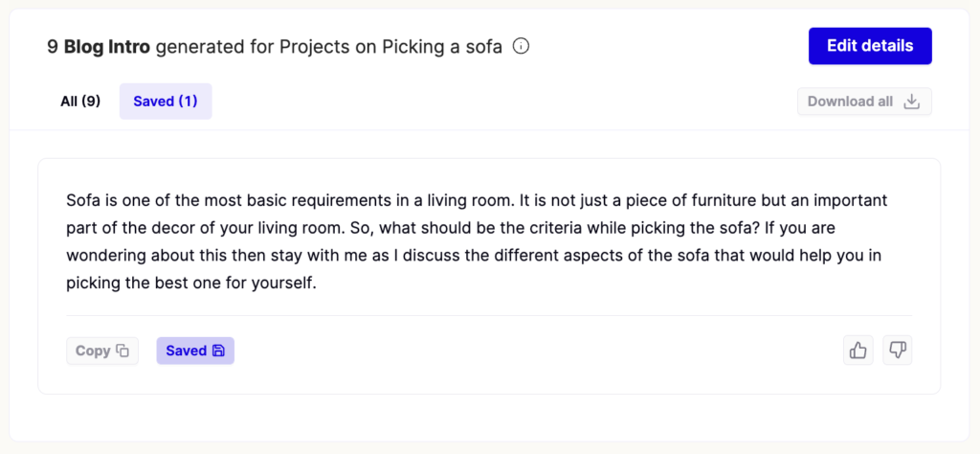Viewport: 980px width, 454px height.
Task: Dislike the blog intro with thumbs down
Action: coord(897,351)
